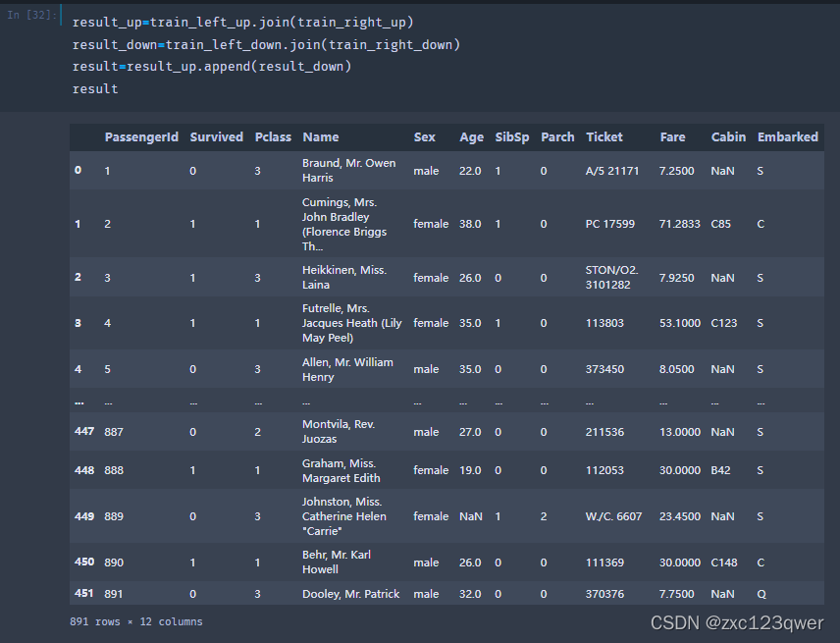The width and height of the screenshot is (840, 643).
Task: Click the Cabin column header
Action: pos(728,137)
